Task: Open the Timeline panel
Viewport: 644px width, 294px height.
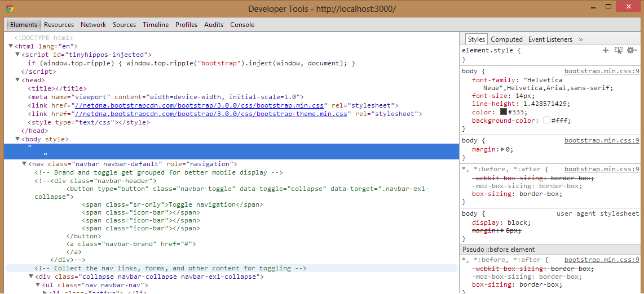Action: [156, 25]
